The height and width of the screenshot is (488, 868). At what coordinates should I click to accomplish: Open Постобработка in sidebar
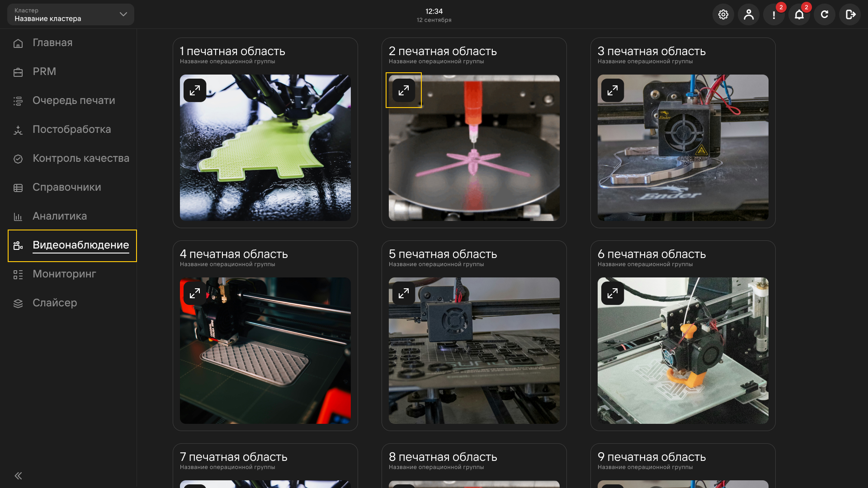72,130
